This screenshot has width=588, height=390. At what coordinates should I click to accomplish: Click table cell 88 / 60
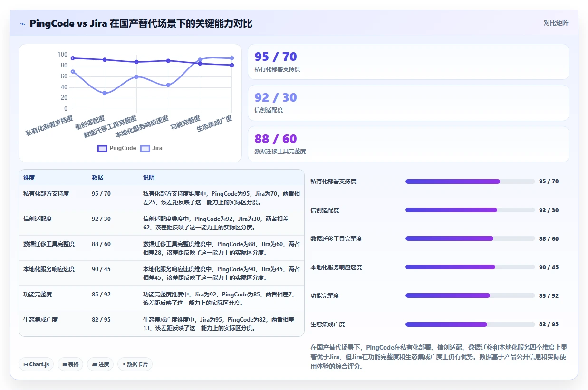[x=101, y=244]
